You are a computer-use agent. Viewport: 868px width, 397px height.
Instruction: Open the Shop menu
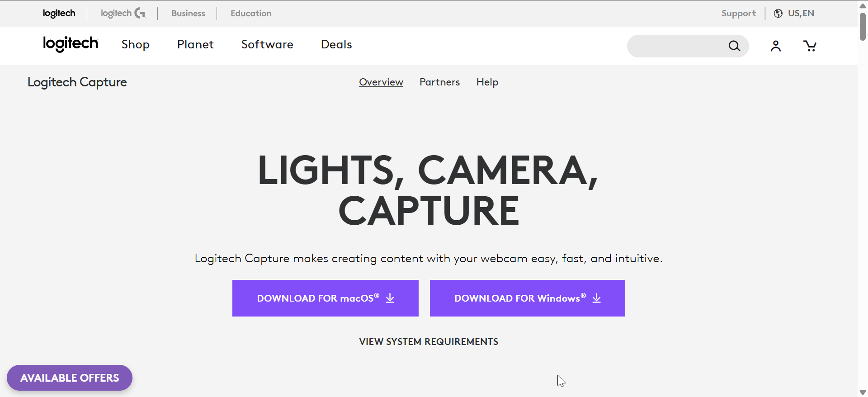pos(136,44)
